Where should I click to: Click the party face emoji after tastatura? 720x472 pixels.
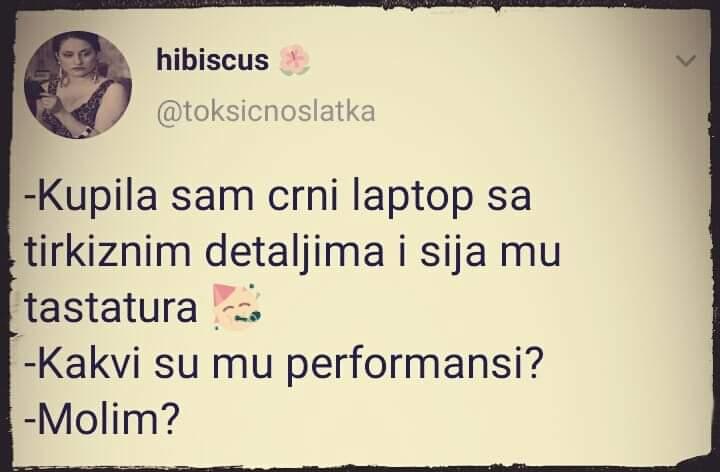coord(236,307)
